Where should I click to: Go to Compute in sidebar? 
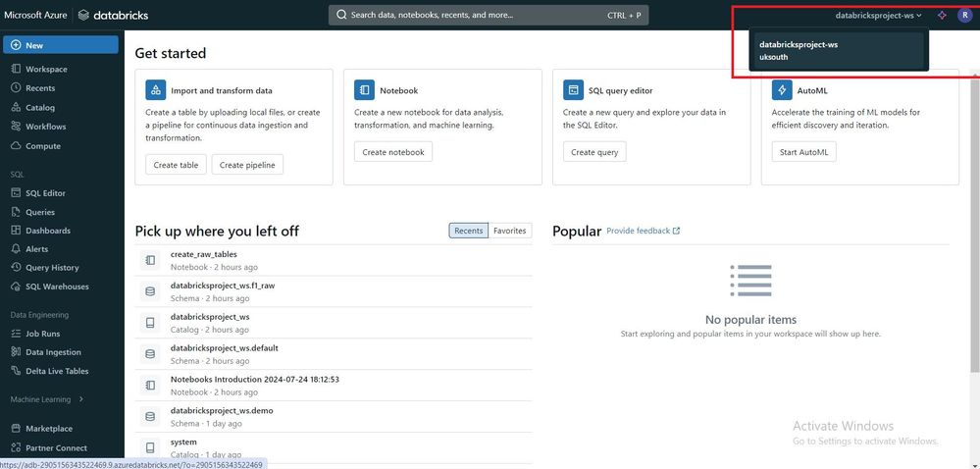point(42,146)
